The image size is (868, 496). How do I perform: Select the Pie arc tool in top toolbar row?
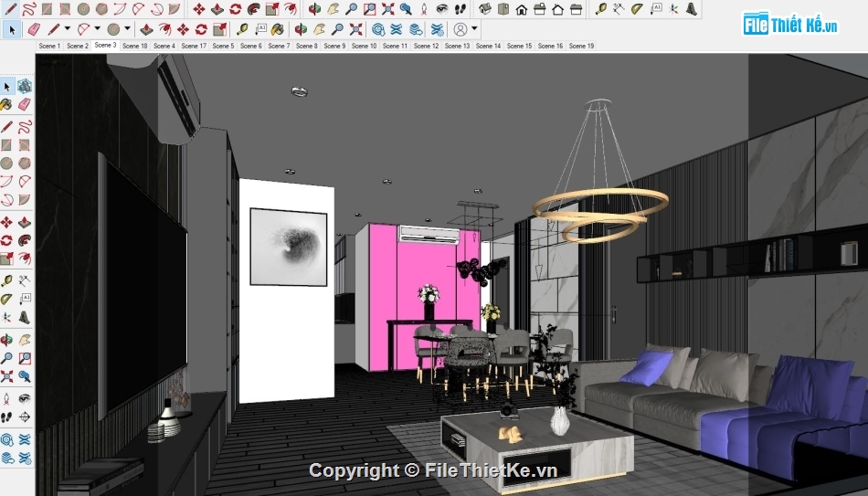point(175,9)
